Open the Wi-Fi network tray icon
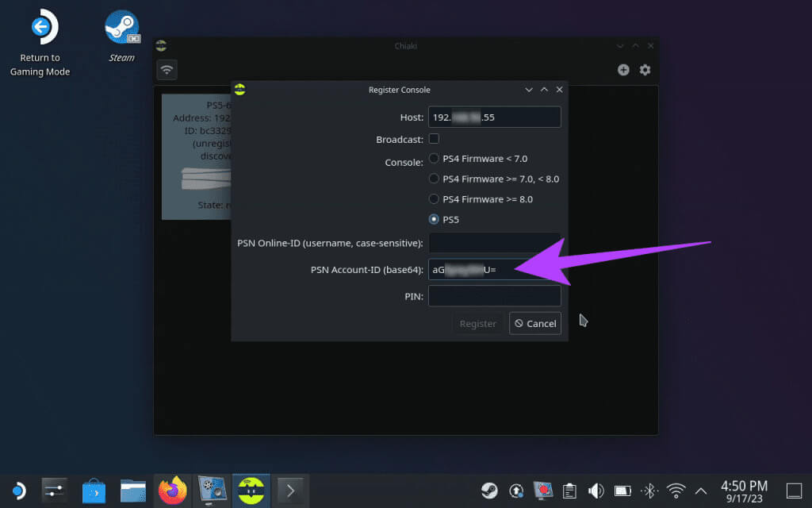The image size is (812, 508). click(x=676, y=491)
